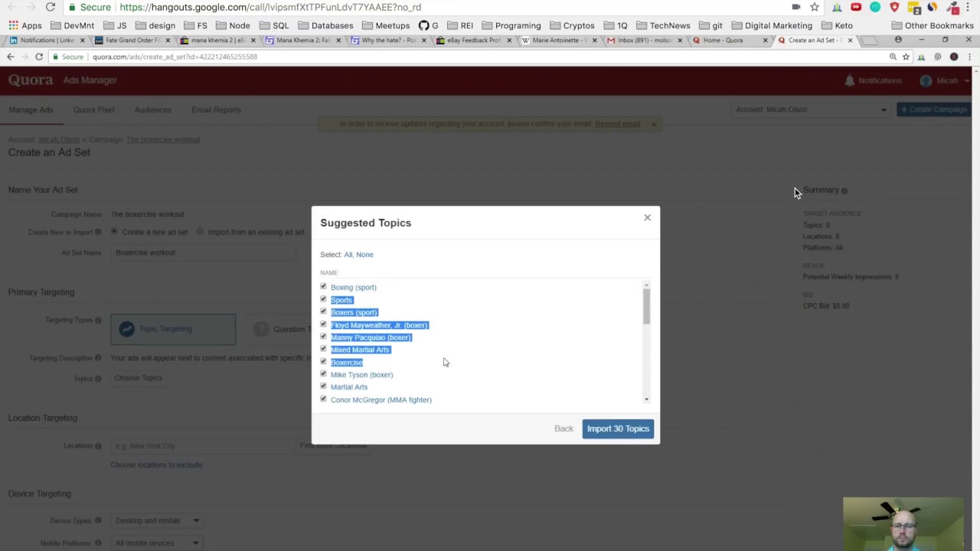Click the Summary info icon
Screen dimensions: 980x551
point(844,191)
